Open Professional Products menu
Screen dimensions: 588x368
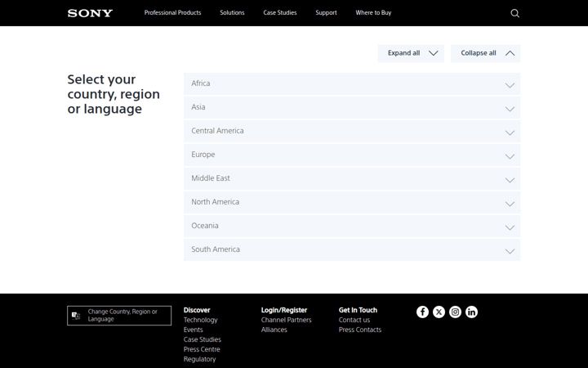tap(172, 13)
